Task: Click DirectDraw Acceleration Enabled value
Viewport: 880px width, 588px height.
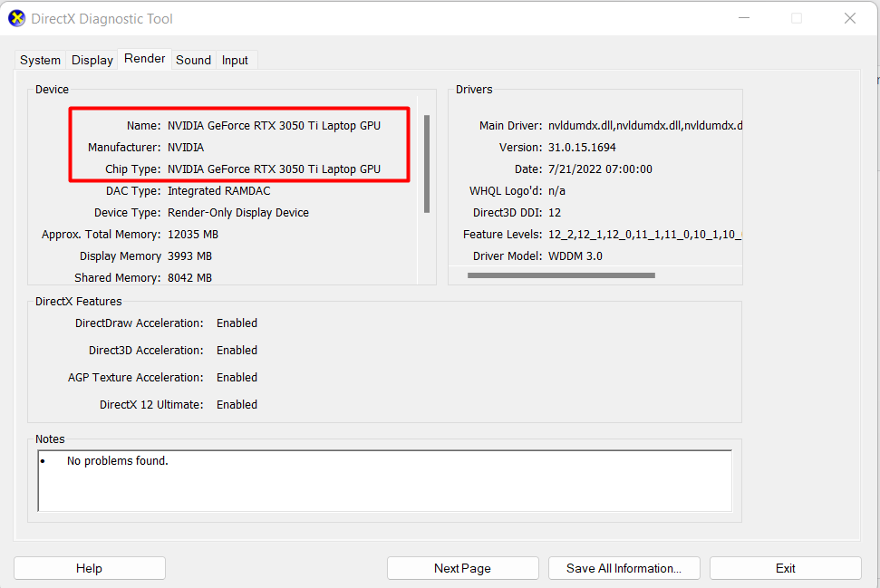Action: pos(237,323)
